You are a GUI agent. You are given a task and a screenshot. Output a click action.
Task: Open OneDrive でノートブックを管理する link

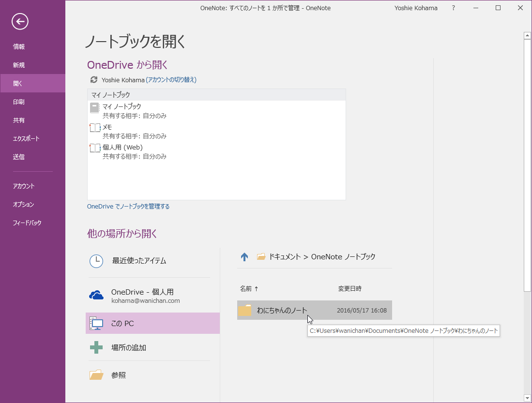128,206
